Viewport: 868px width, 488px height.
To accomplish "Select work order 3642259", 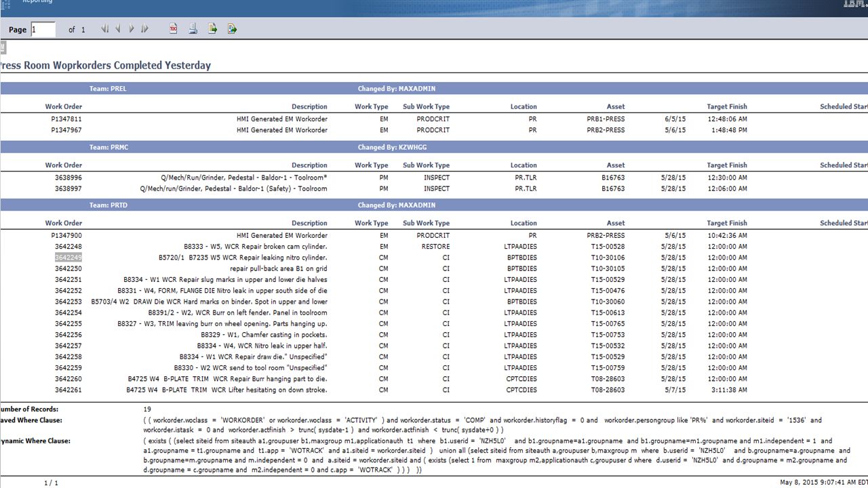I will (68, 368).
